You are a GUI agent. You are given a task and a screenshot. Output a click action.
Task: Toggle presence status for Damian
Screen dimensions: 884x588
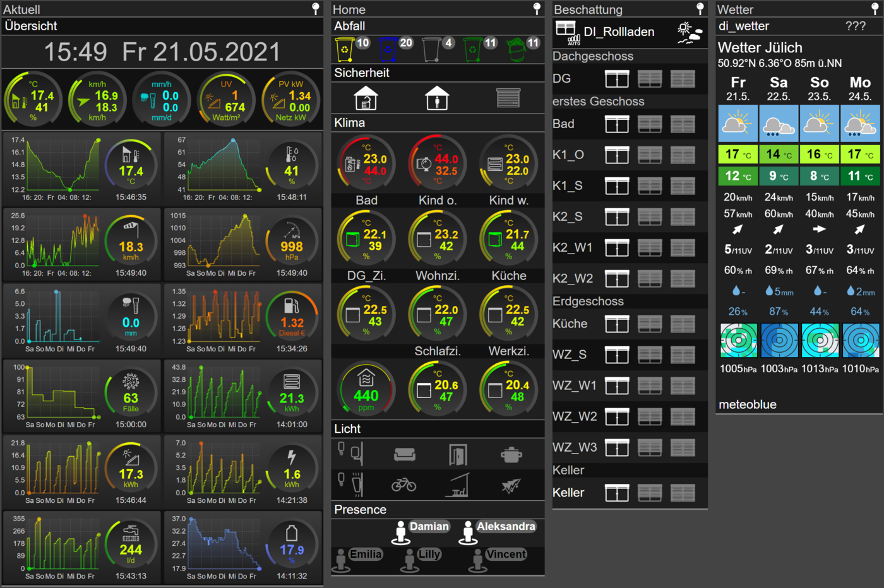(401, 532)
